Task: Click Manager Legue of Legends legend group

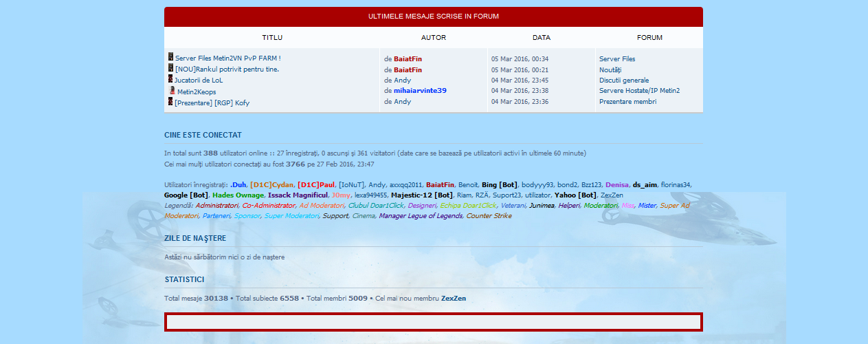Action: click(421, 216)
